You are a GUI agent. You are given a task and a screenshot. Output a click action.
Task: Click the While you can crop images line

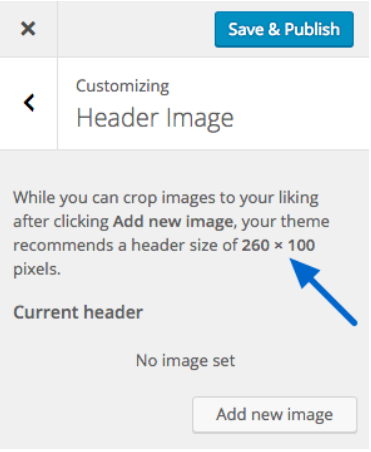166,198
